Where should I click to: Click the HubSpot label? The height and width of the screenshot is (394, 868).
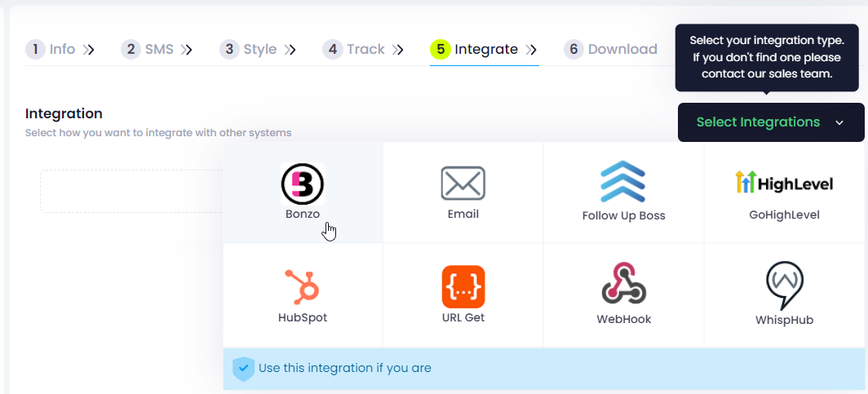tap(302, 317)
